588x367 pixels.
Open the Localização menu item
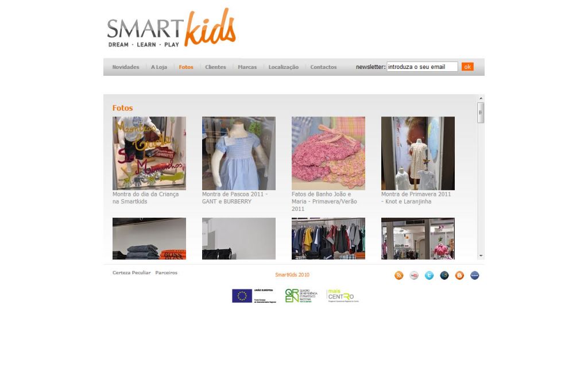[x=284, y=67]
